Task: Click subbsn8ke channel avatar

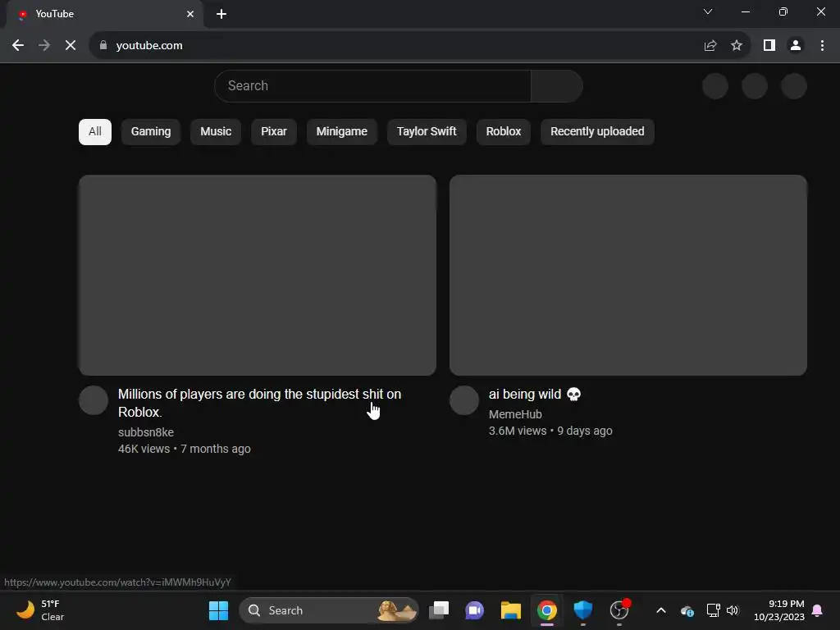Action: (x=94, y=400)
